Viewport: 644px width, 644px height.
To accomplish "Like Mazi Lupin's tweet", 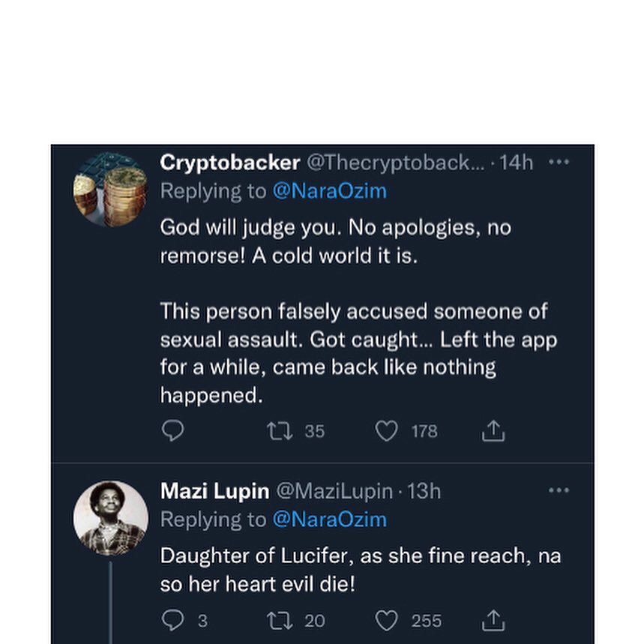I will 386,621.
